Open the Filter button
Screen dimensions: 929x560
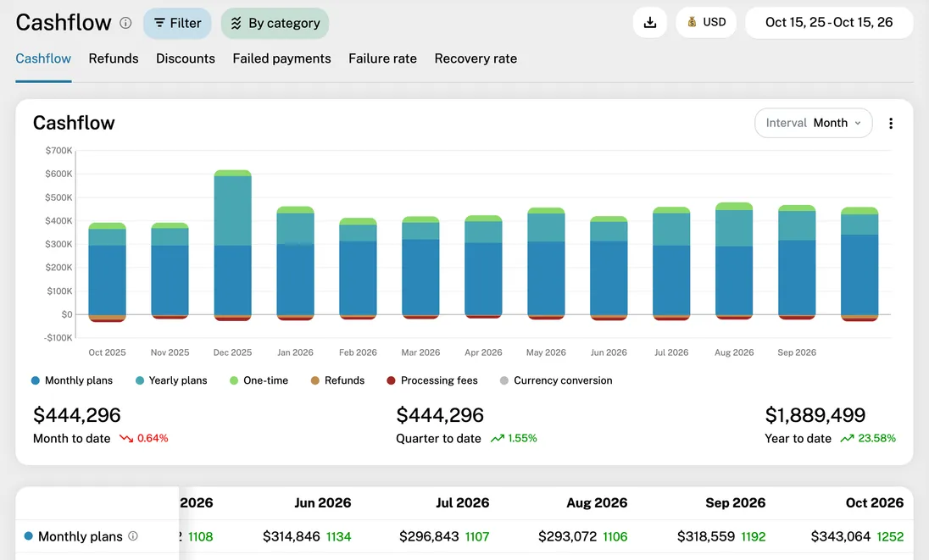[177, 23]
